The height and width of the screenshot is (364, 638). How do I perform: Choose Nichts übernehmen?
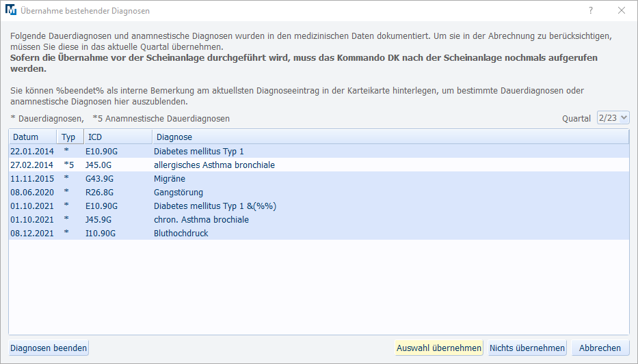pyautogui.click(x=527, y=348)
